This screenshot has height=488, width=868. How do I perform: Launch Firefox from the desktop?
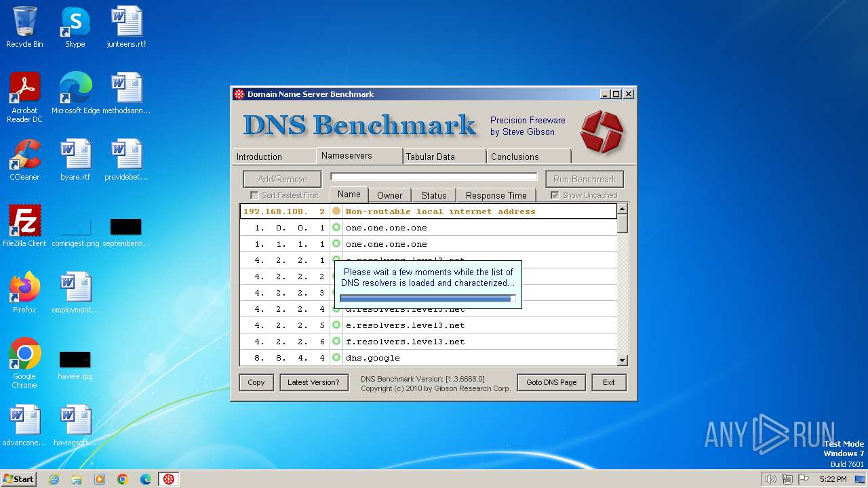tap(24, 292)
